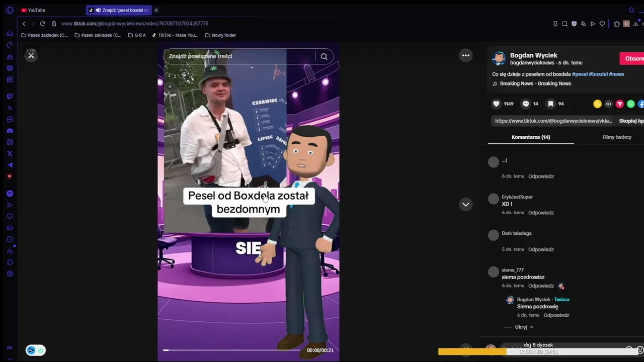Click the shield privacy icon in toolbar

[x=574, y=24]
